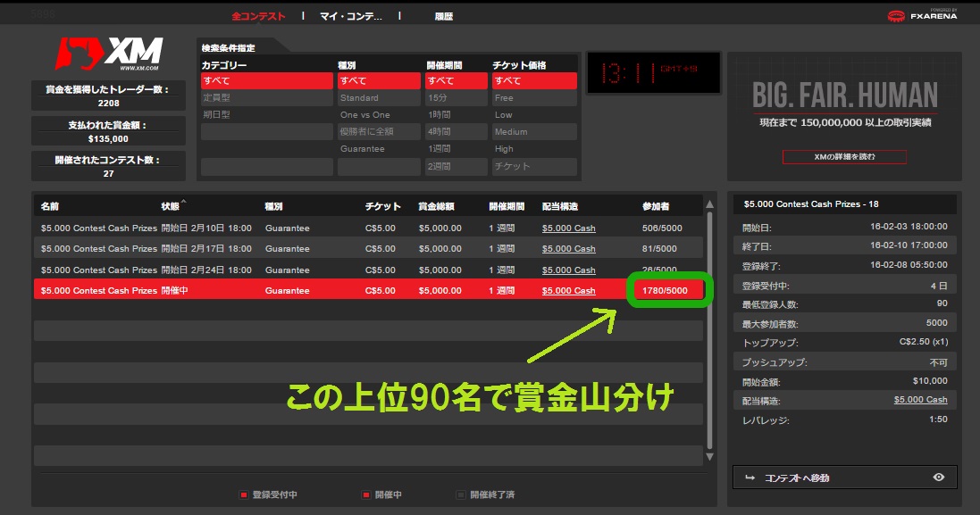Select すべて under 種別 filter
The image size is (980, 515).
tap(379, 80)
